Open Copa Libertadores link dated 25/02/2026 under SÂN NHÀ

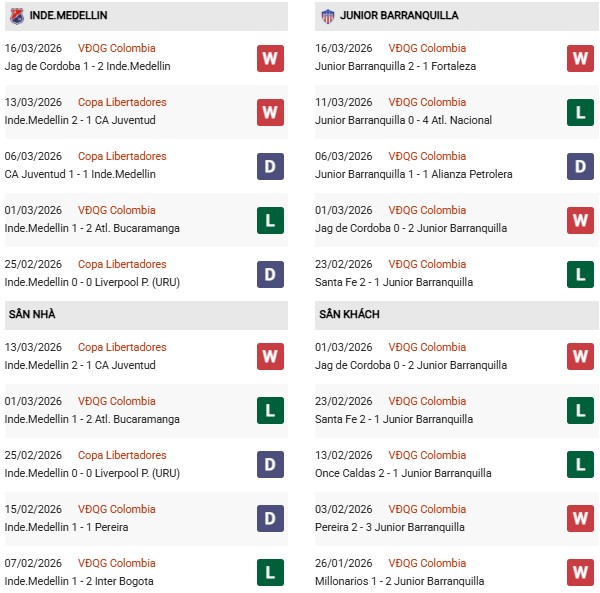[x=122, y=455]
